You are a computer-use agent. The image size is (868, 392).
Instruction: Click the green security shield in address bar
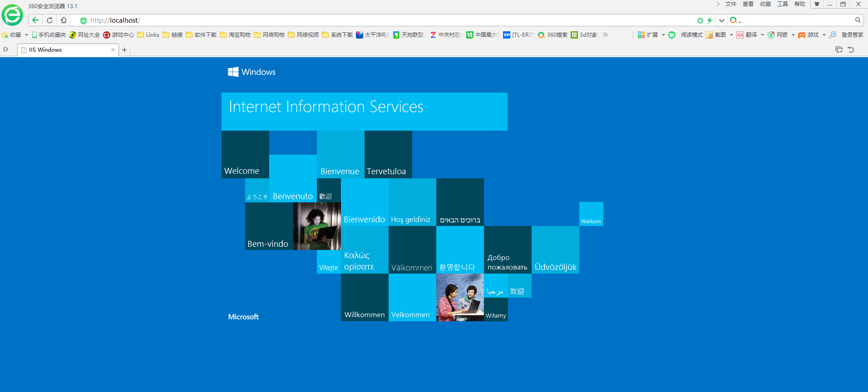(83, 20)
